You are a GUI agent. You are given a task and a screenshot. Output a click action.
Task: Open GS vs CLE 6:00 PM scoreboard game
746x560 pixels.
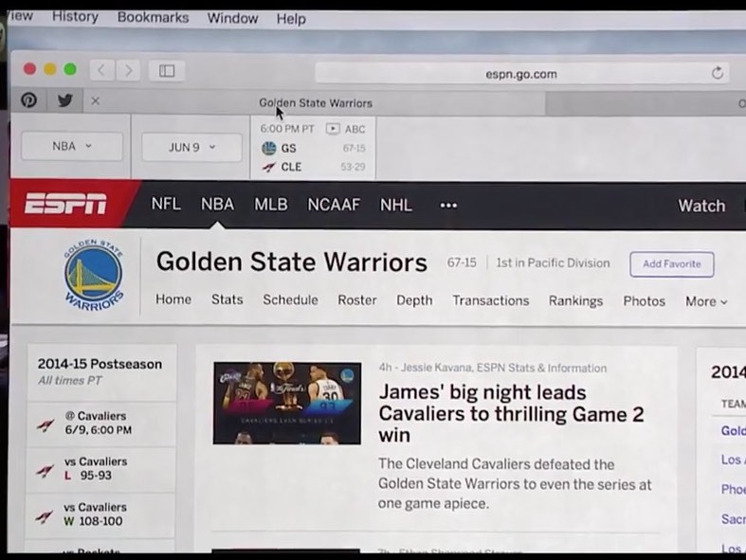pos(313,148)
